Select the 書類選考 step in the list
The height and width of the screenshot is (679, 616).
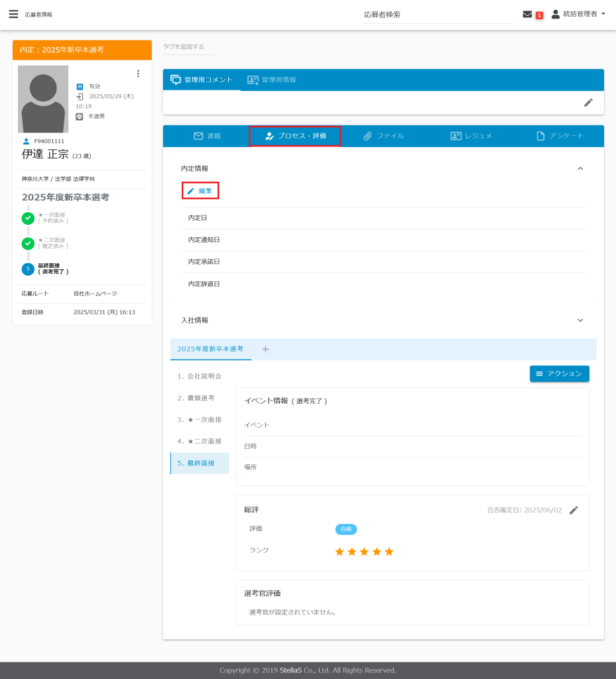[x=196, y=398]
